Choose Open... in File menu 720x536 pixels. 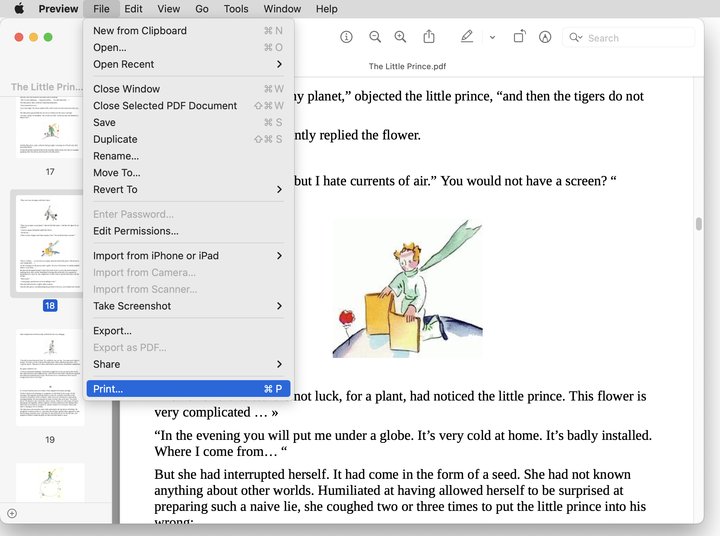(188, 47)
